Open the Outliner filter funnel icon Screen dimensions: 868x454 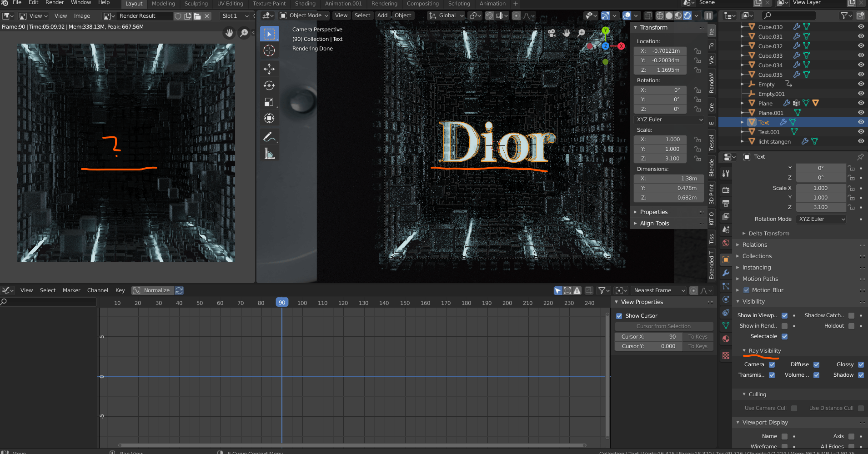click(x=845, y=15)
